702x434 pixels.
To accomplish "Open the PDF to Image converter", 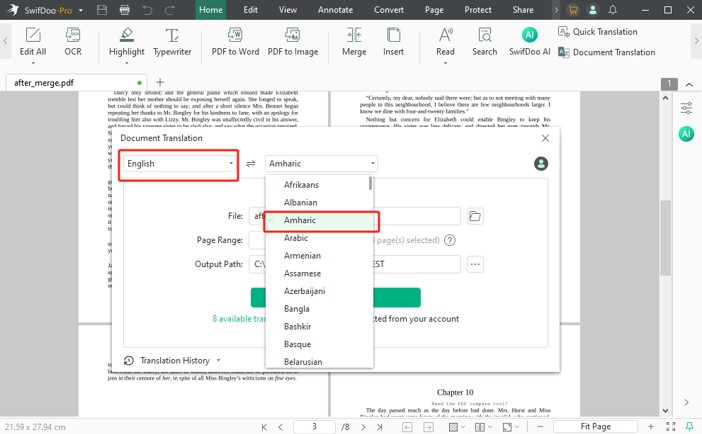I will tap(293, 41).
